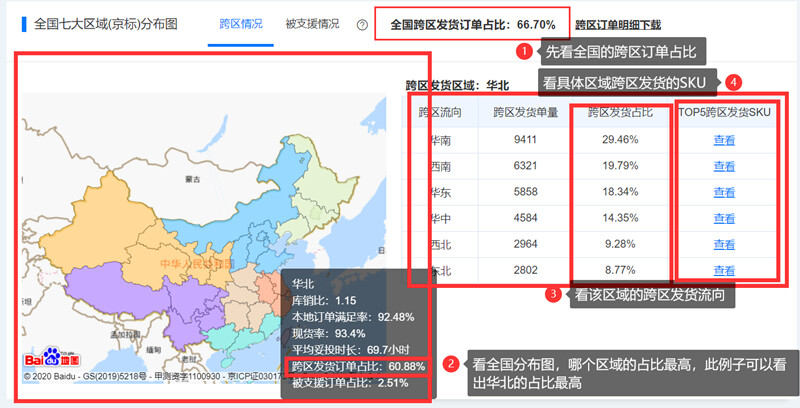View TOP5 SKU for the 西南 row
Image resolution: width=800 pixels, height=408 pixels.
pos(724,166)
